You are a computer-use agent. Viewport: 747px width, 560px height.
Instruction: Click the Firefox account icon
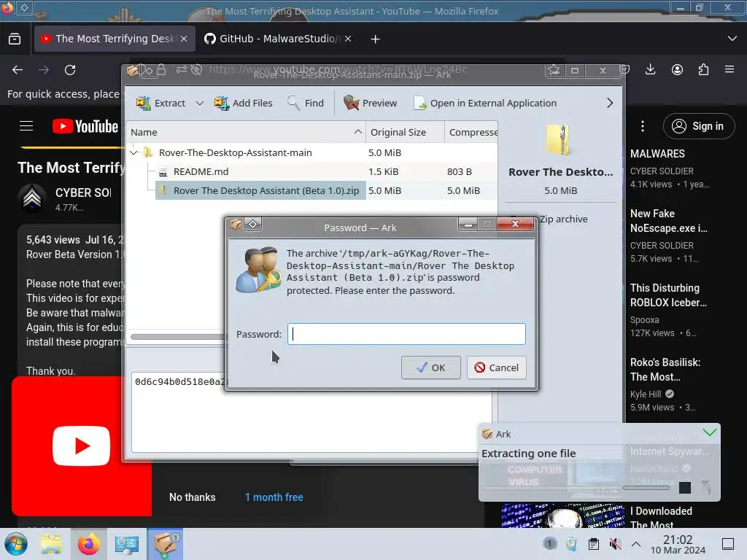tap(677, 69)
